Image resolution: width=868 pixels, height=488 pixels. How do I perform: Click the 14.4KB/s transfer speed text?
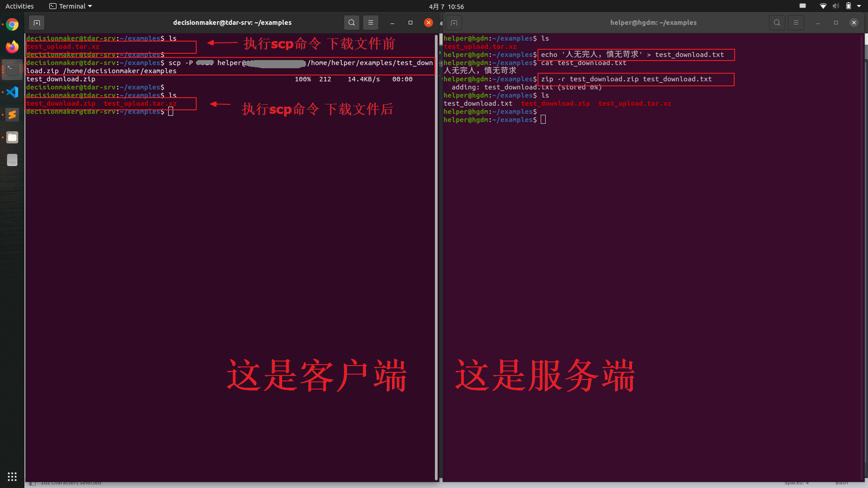(364, 79)
